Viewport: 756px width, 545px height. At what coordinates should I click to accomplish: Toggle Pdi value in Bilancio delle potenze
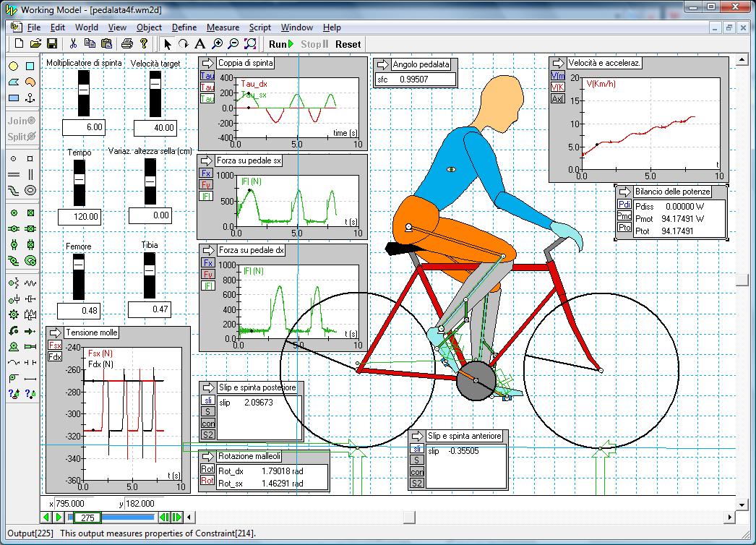coord(624,205)
